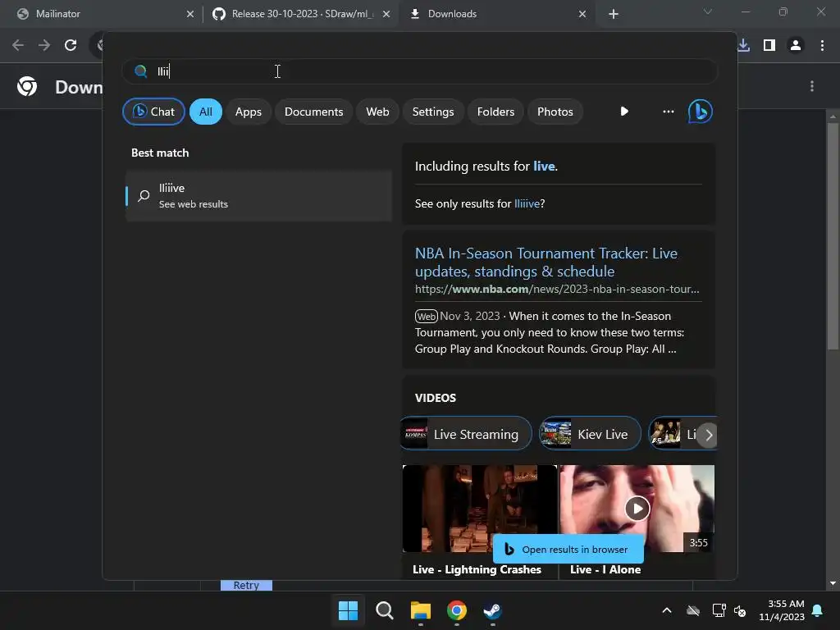This screenshot has height=630, width=840.
Task: Open Google Chrome from the taskbar
Action: point(456,610)
